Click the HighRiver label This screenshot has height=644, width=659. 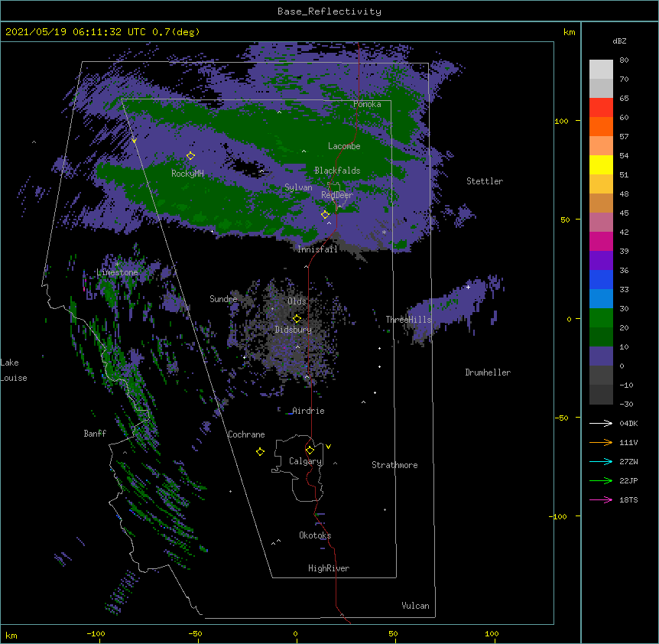(329, 568)
